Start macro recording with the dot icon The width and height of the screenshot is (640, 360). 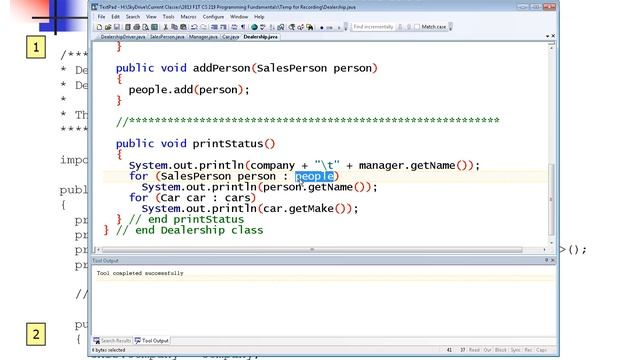click(322, 27)
